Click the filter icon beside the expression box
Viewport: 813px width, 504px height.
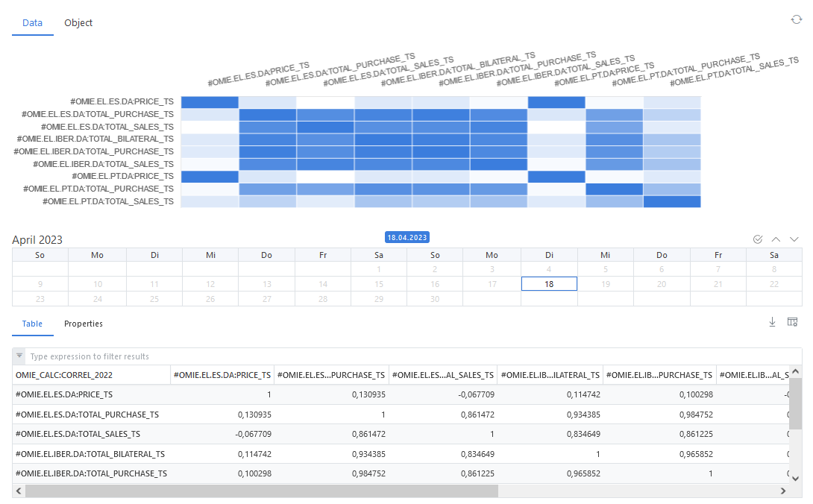19,356
